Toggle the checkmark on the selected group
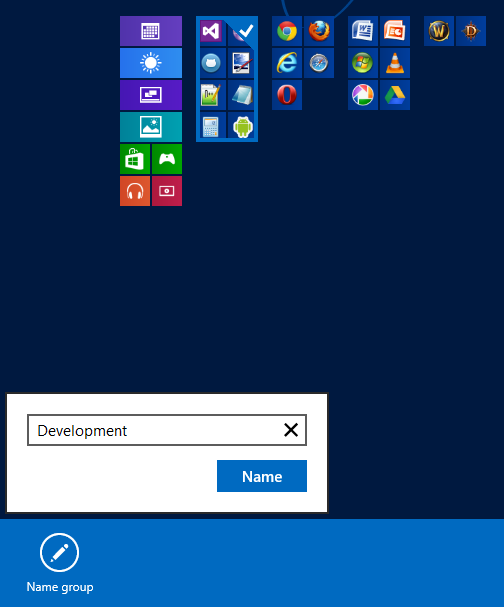The height and width of the screenshot is (607, 504). pyautogui.click(x=246, y=30)
